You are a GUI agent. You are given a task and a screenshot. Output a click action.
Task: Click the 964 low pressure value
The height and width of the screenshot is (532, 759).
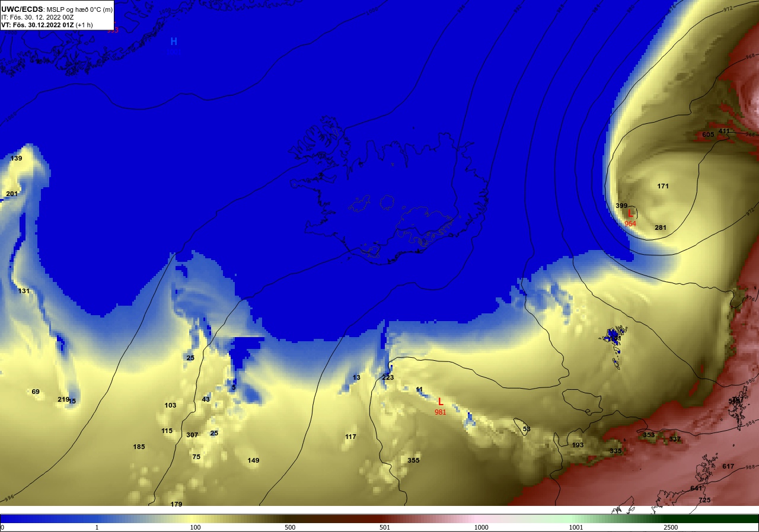coord(630,224)
